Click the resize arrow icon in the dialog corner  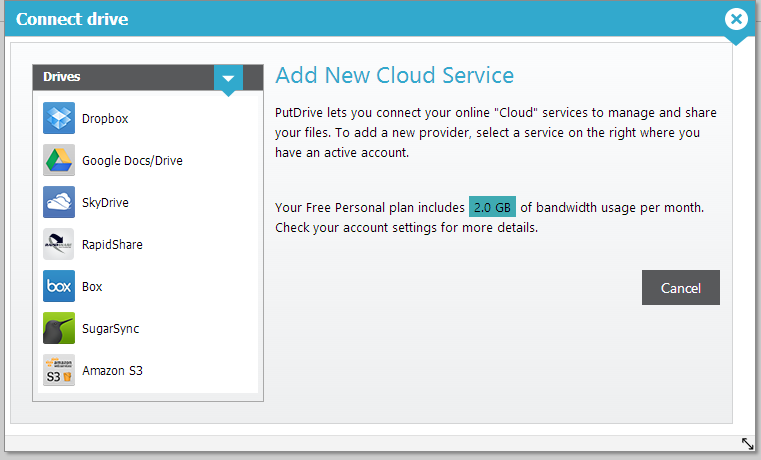[747, 443]
